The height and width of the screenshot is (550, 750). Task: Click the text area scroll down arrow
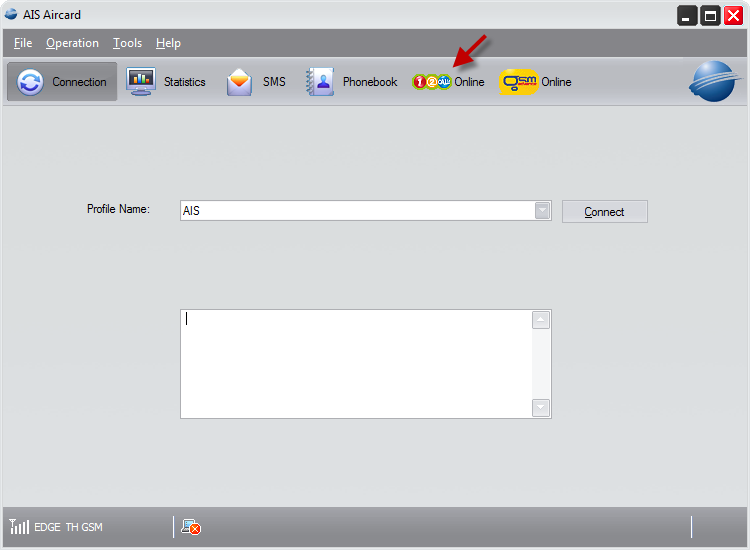tap(540, 408)
